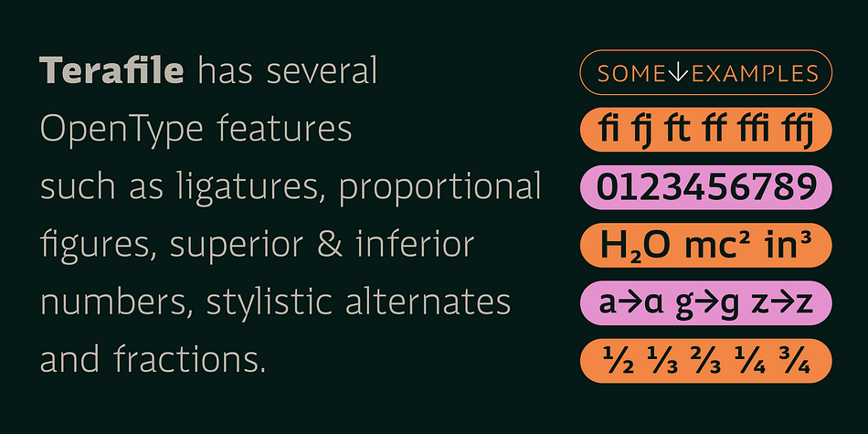Click the words and fractions
The image size is (868, 434).
(153, 359)
